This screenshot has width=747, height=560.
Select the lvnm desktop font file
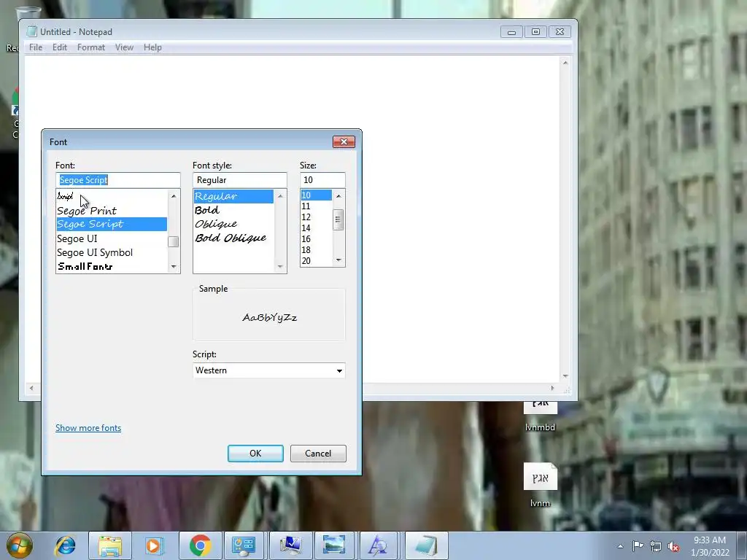point(541,485)
